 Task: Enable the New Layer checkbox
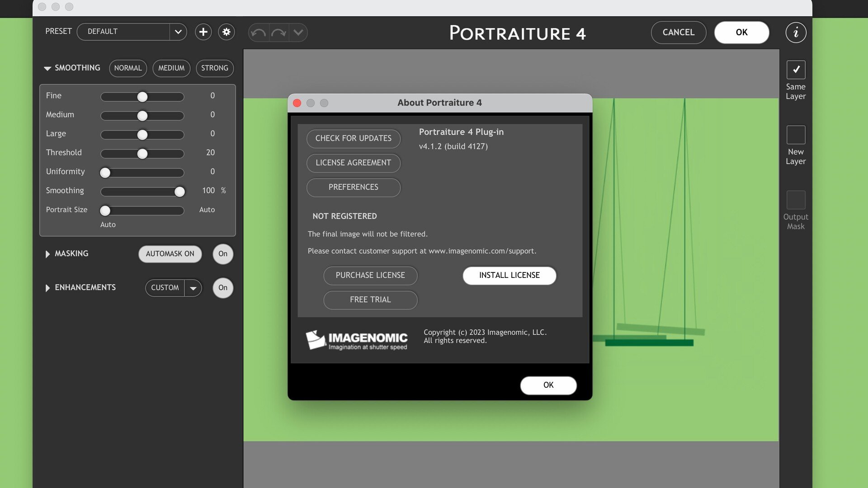796,135
